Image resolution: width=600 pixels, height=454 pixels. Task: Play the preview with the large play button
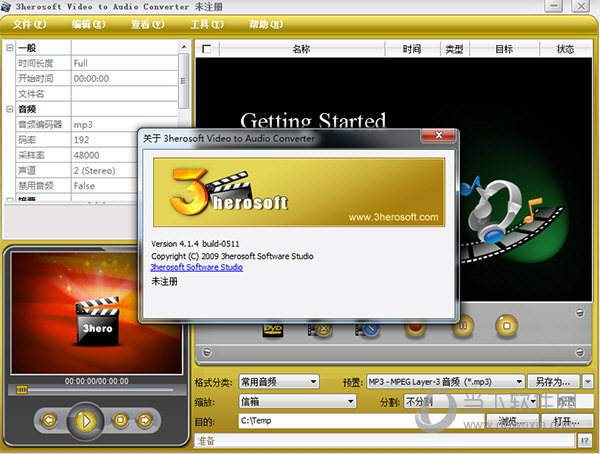[x=85, y=421]
